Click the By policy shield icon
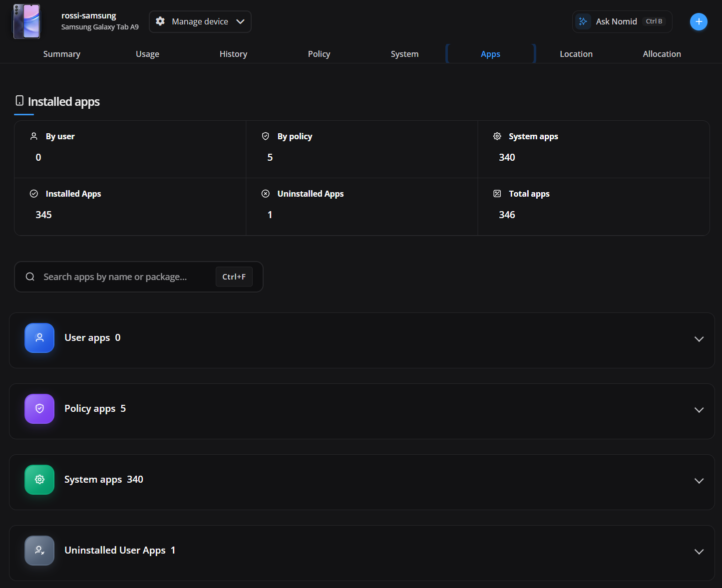Image resolution: width=722 pixels, height=588 pixels. point(266,136)
